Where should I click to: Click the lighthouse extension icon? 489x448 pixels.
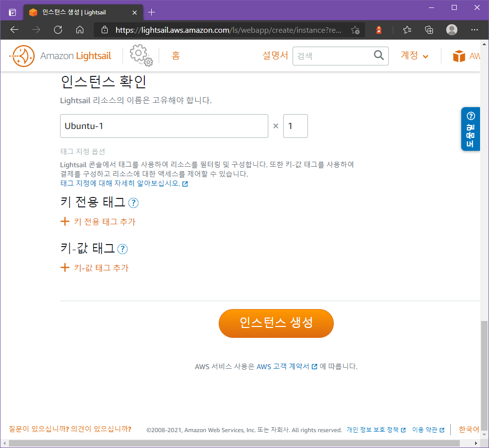click(379, 30)
